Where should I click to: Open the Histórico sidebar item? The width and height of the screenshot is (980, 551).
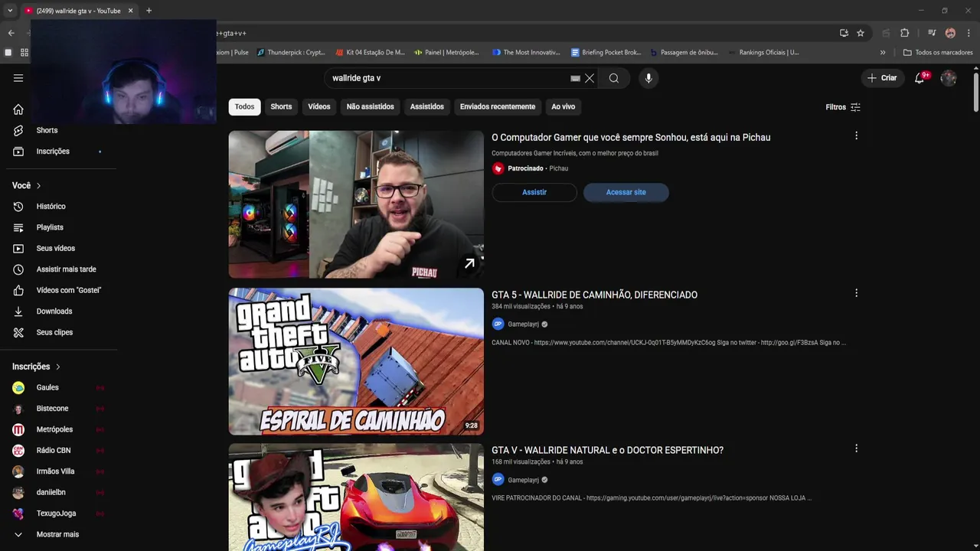pyautogui.click(x=51, y=207)
